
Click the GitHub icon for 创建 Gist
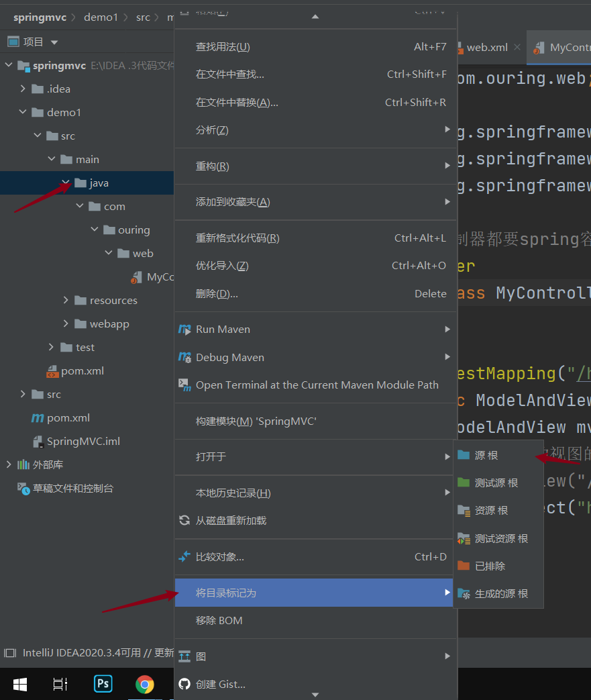coord(184,684)
